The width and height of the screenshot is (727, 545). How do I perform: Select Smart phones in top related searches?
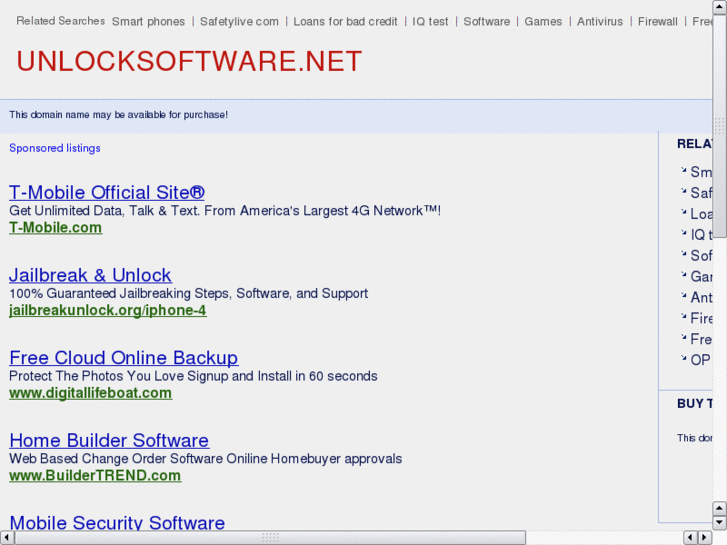pos(148,22)
